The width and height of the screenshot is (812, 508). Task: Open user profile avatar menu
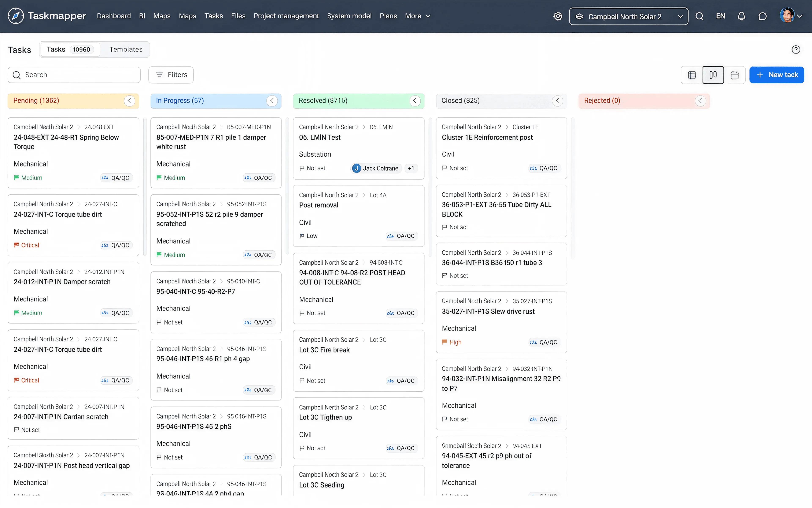[x=787, y=15]
